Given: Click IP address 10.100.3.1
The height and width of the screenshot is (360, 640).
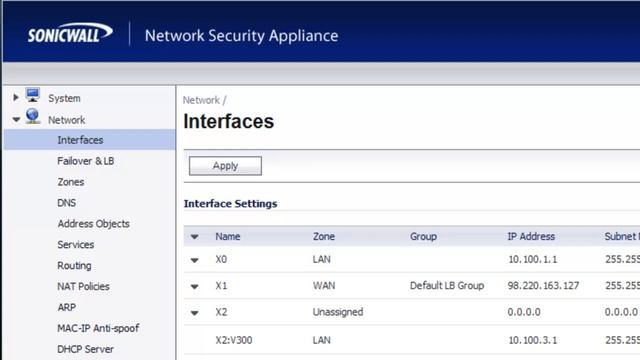Looking at the screenshot, I should [533, 340].
